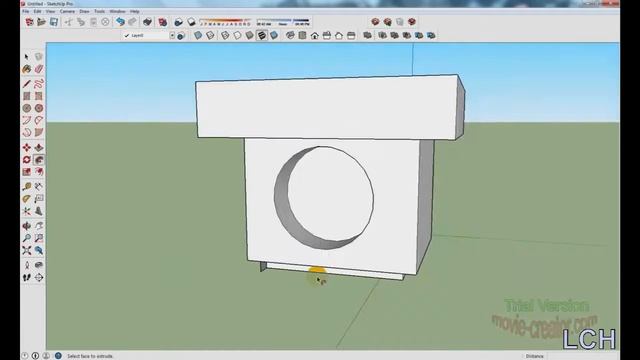Screen dimensions: 640x360
Task: Open the Extension Warehouse icon
Action: coord(412,22)
